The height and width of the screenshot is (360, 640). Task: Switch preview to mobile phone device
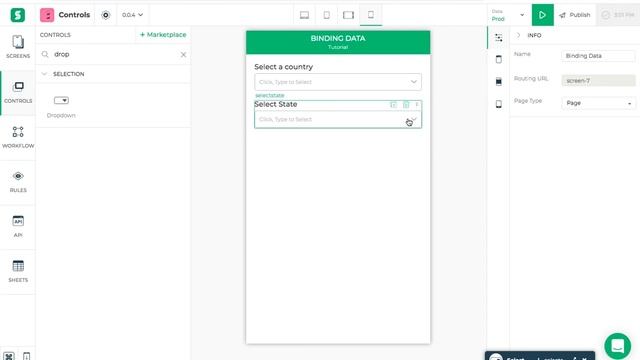pyautogui.click(x=371, y=15)
